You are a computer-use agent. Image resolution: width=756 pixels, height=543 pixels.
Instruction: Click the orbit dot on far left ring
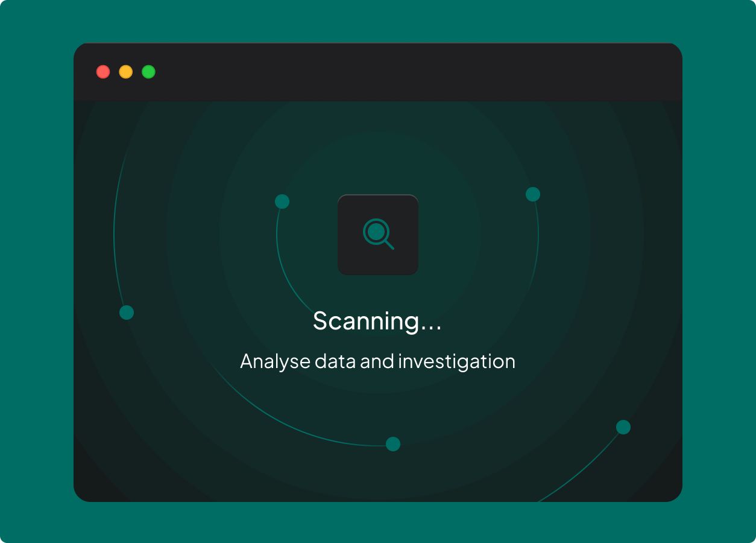point(127,313)
